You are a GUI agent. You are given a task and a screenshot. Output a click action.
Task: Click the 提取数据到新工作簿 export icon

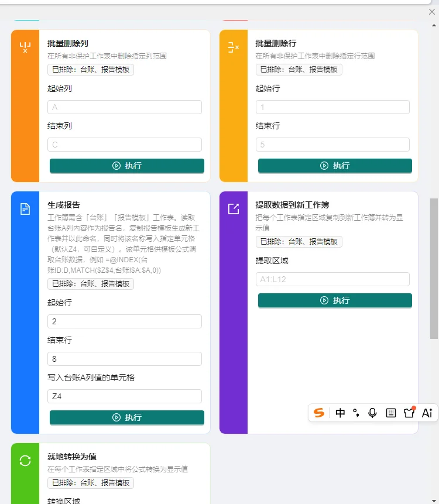click(234, 209)
